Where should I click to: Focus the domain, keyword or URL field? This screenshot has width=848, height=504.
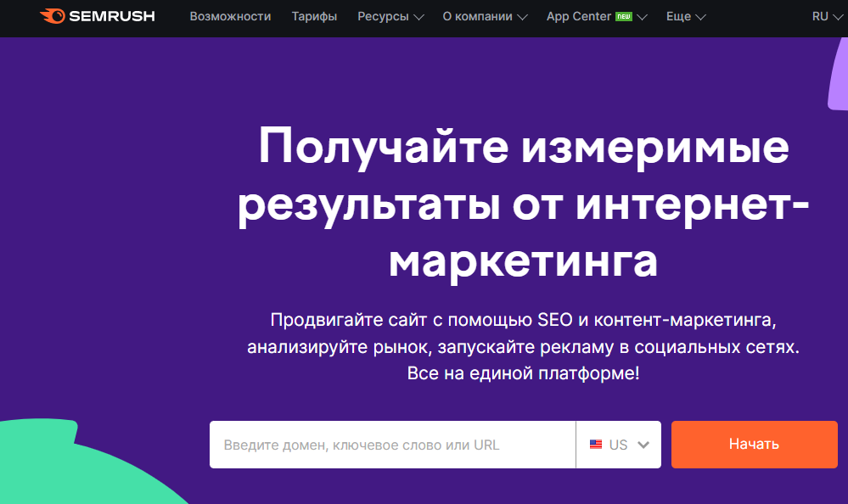coord(393,445)
